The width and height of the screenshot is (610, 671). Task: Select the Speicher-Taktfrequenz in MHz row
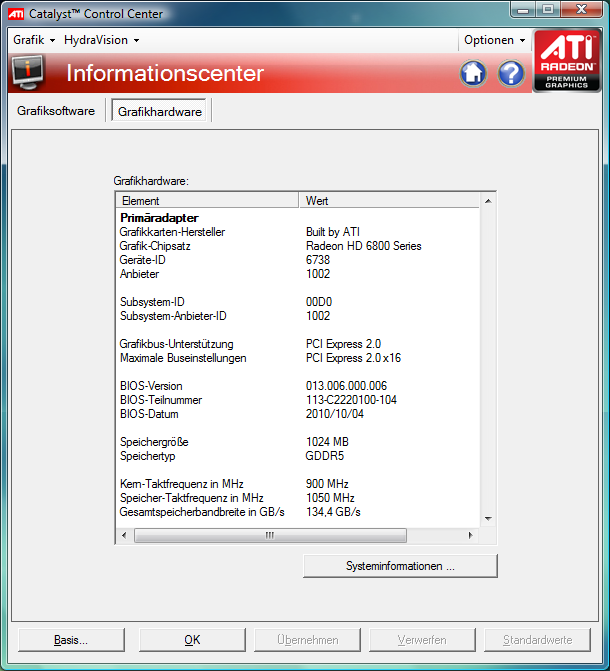tap(298, 498)
